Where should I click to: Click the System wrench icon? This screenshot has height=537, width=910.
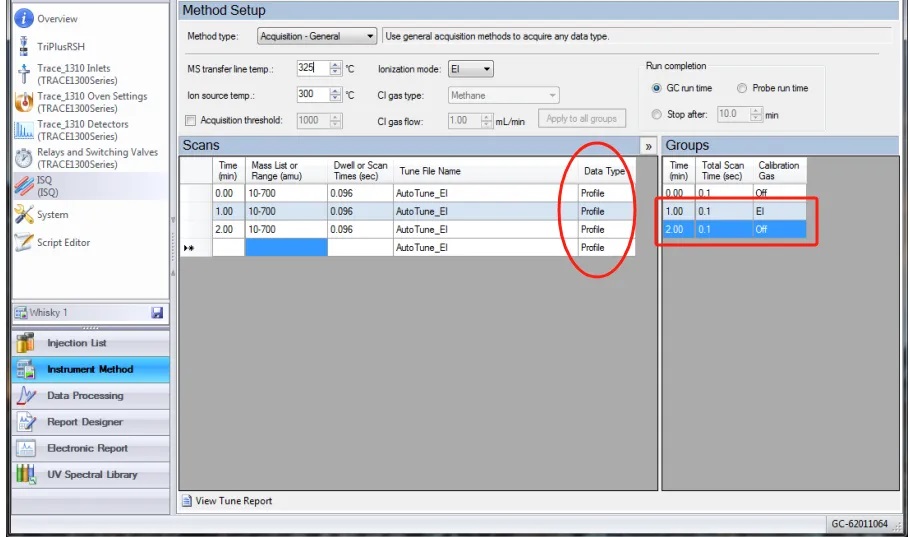[24, 214]
